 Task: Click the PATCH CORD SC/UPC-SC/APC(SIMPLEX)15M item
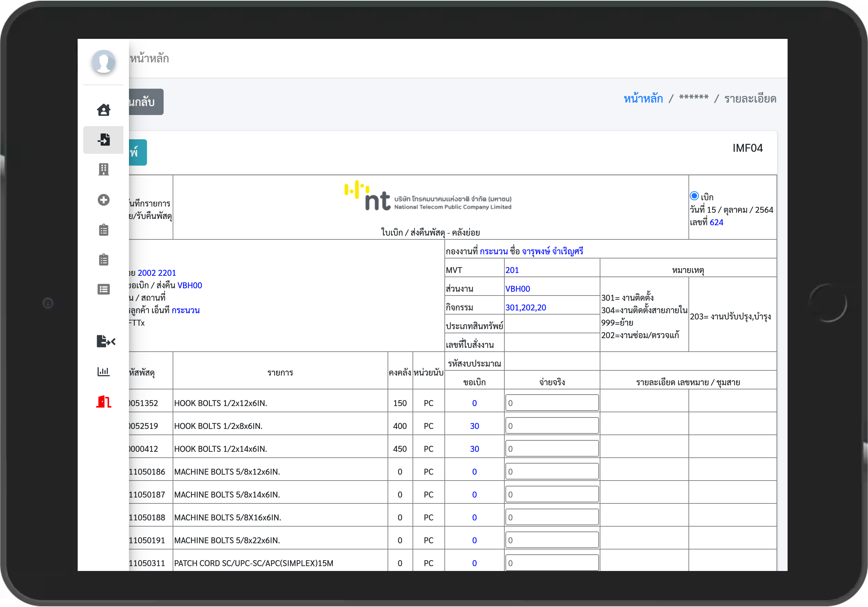coord(253,563)
